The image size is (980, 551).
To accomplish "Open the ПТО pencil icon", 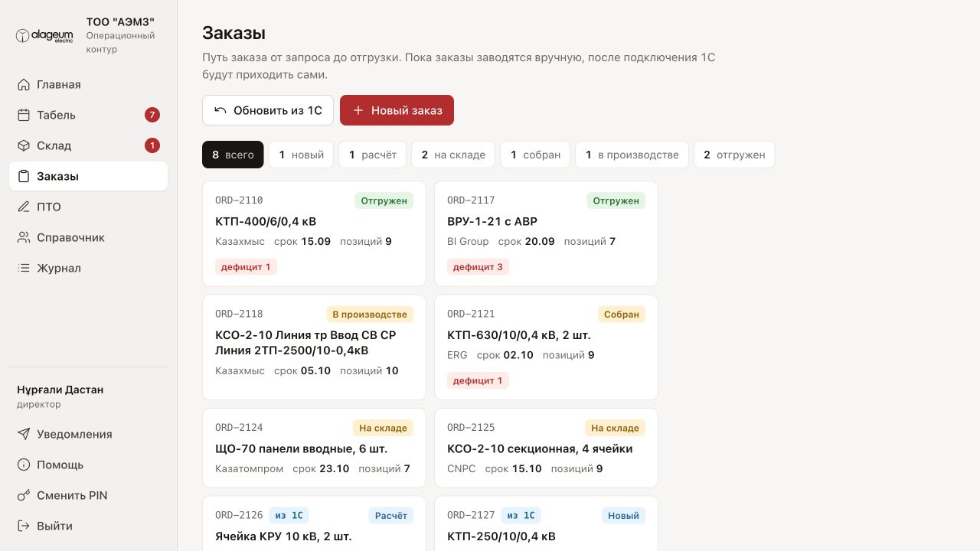I will pyautogui.click(x=24, y=207).
